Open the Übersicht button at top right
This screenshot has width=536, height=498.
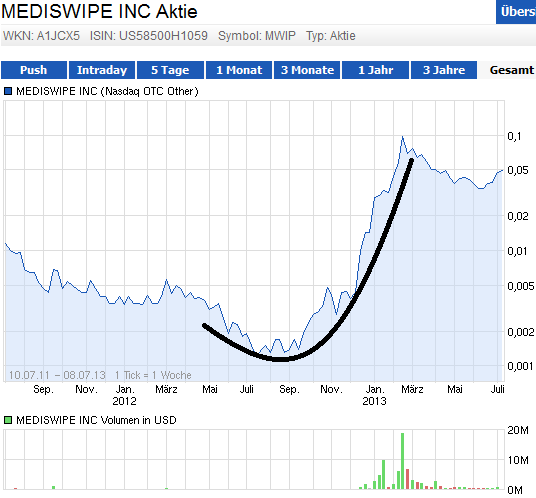[x=516, y=12]
